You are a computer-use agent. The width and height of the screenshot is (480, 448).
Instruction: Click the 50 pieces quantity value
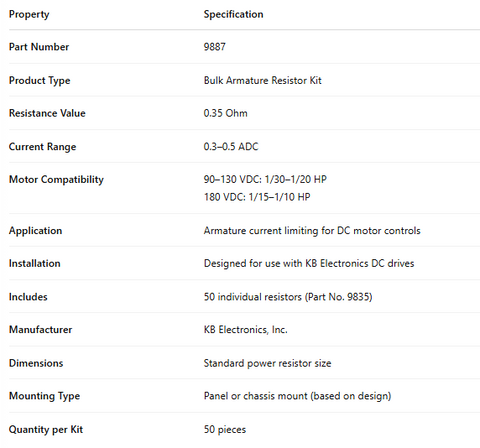click(x=225, y=429)
